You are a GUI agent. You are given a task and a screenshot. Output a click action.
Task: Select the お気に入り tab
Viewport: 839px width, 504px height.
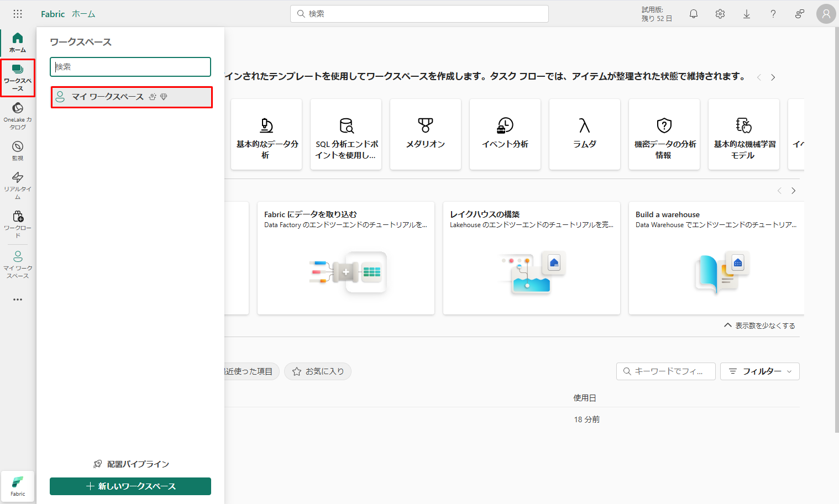click(318, 371)
